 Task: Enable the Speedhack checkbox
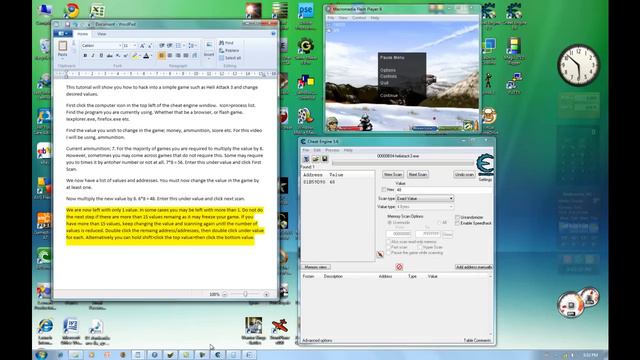click(x=458, y=223)
